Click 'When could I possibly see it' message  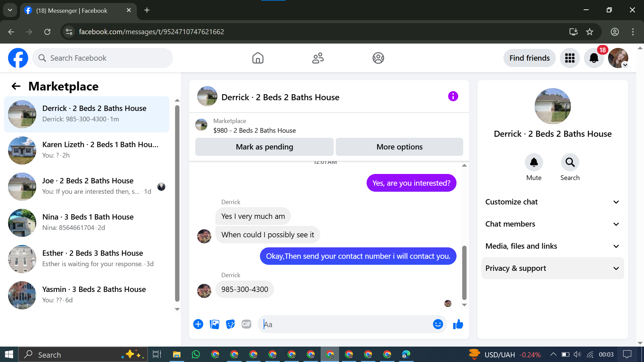267,235
